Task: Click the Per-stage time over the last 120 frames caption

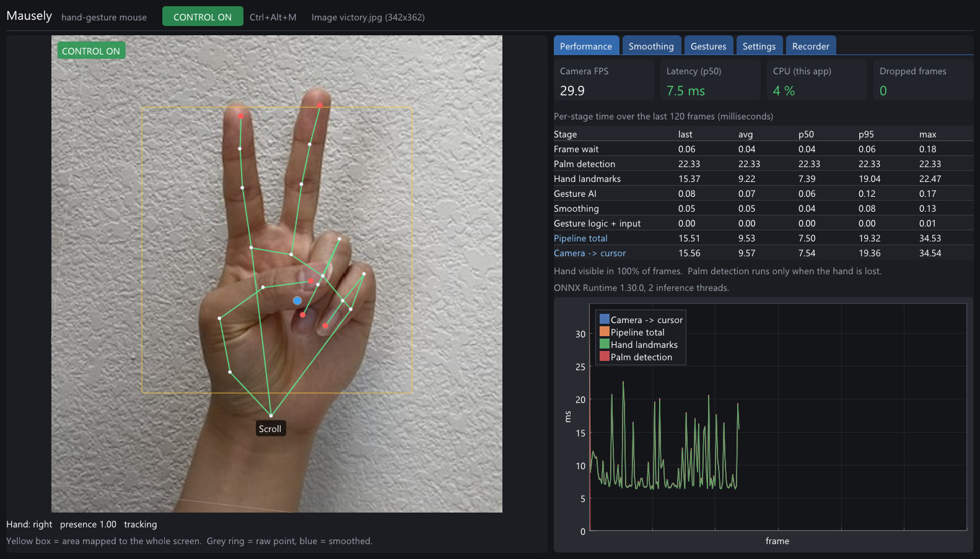Action: tap(663, 116)
